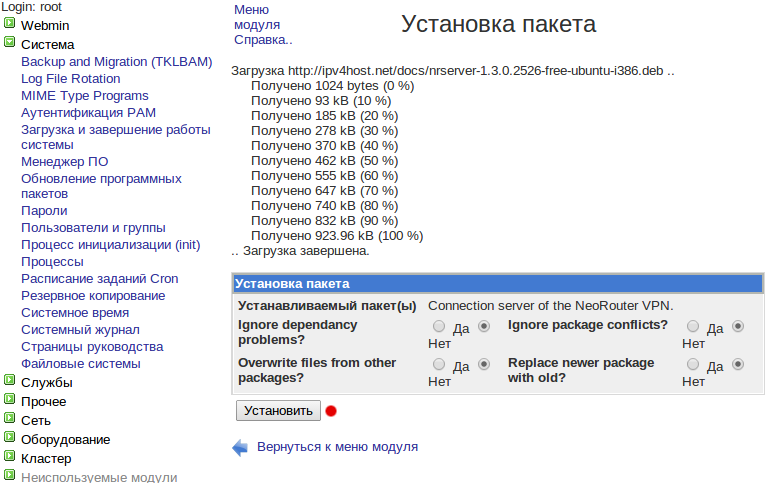
Task: Open Файловые системы module
Action: 81,364
